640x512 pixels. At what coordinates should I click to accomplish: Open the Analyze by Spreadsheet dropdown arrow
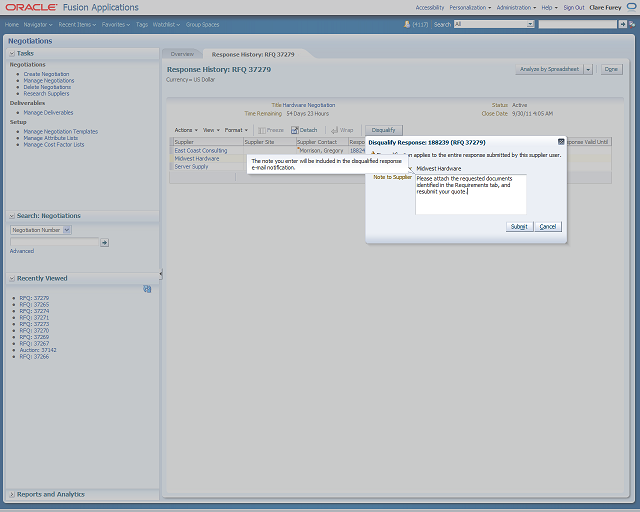coord(588,69)
